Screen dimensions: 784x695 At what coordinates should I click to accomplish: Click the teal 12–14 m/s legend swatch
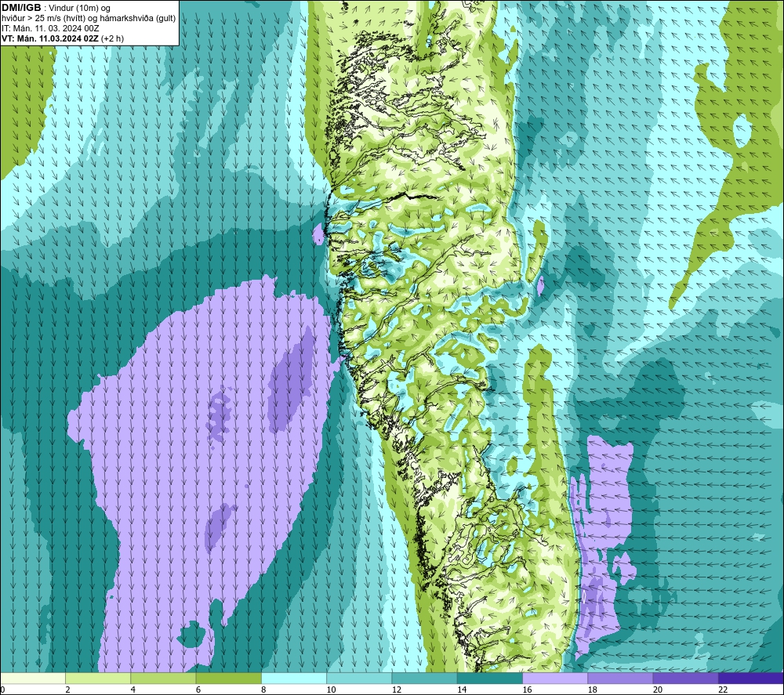[424, 678]
